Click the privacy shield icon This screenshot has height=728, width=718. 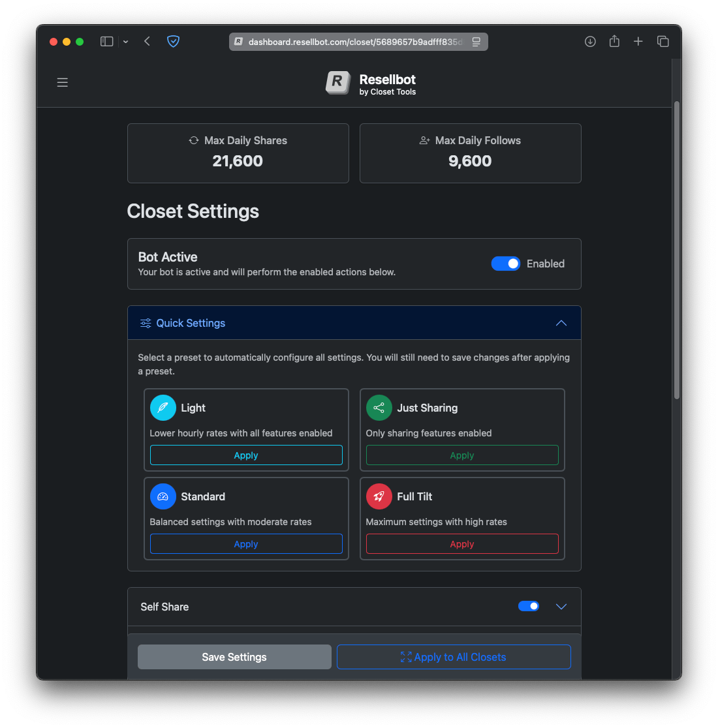[173, 42]
